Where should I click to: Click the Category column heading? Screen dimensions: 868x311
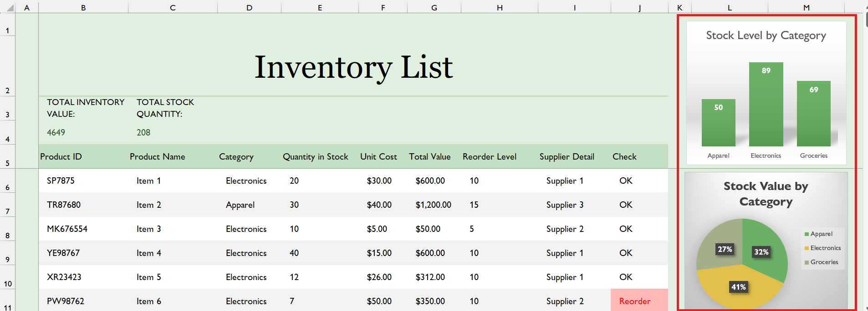(x=236, y=157)
